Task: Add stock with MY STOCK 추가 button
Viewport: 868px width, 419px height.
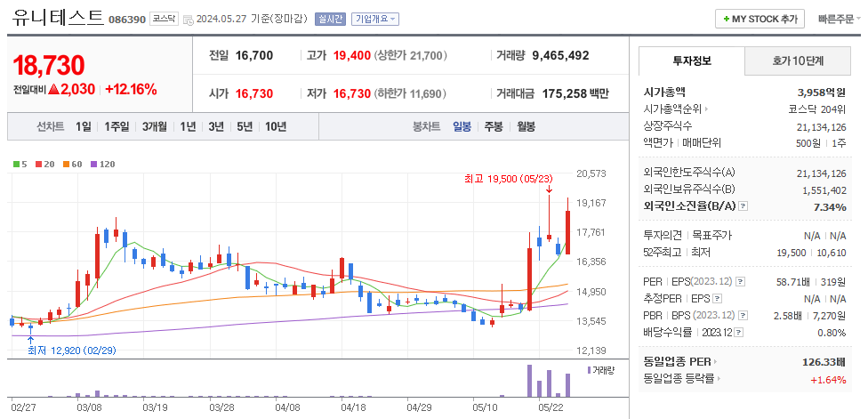Action: point(759,19)
